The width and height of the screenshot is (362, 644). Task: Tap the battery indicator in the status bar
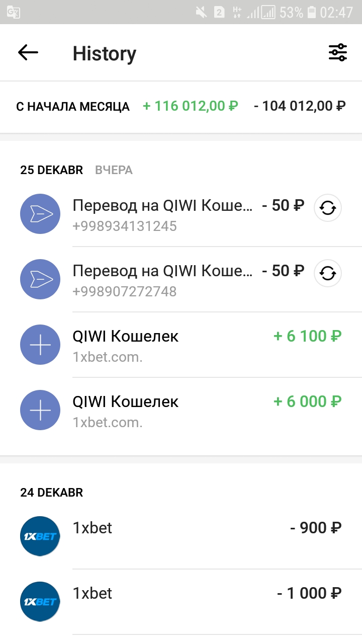pyautogui.click(x=312, y=12)
